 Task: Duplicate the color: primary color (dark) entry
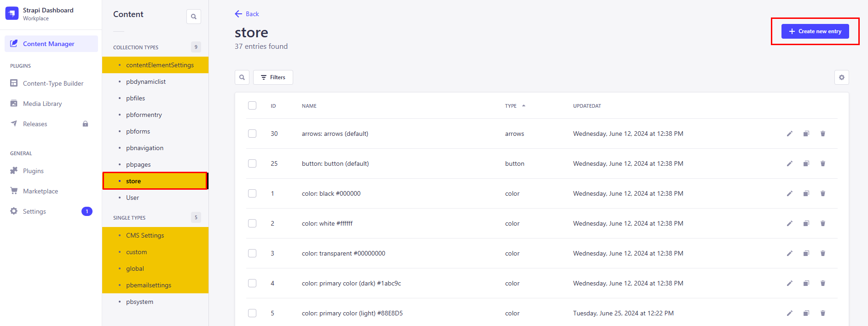pyautogui.click(x=806, y=283)
